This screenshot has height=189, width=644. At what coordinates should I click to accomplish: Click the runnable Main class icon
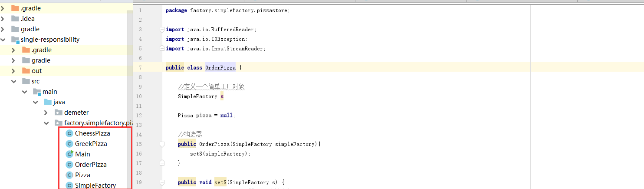point(69,154)
